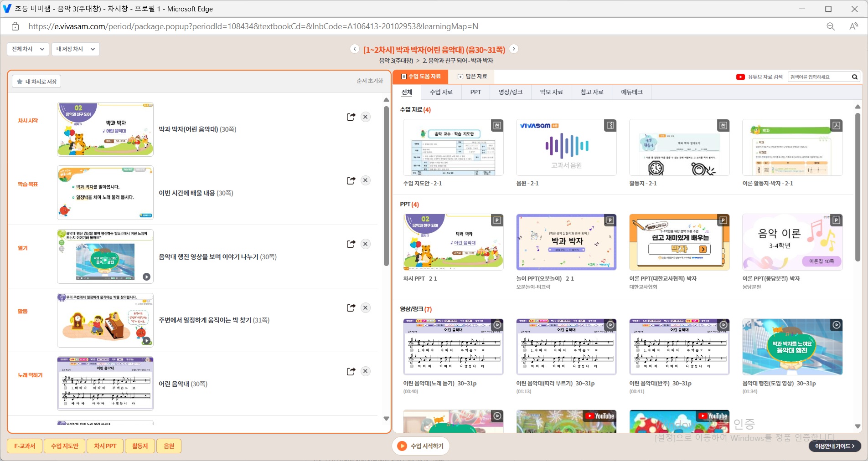Remove 주변에서 일정하게 움직이는 박 찾기 row with X
Screen dimensions: 868x461
(365, 308)
